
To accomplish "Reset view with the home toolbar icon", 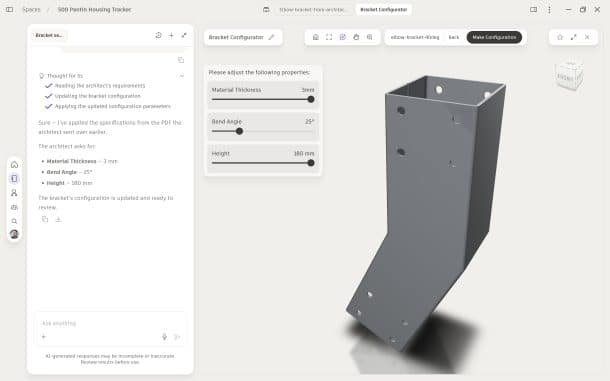I will (316, 37).
